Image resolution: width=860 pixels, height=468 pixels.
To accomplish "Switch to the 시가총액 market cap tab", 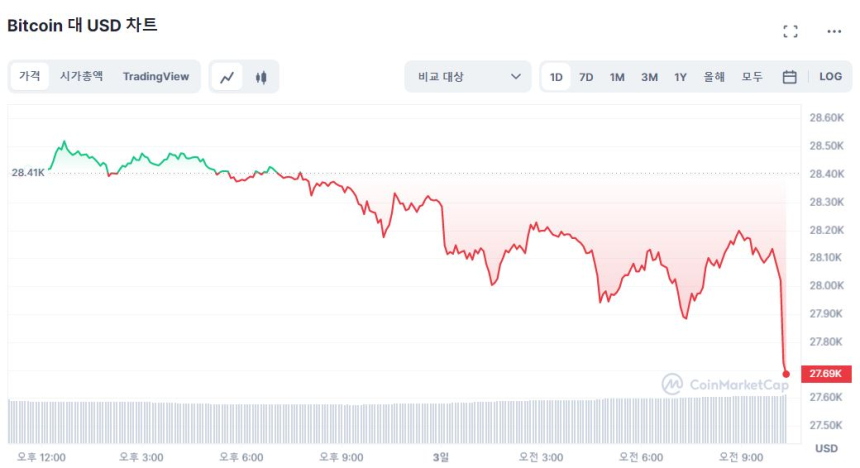I will (81, 76).
